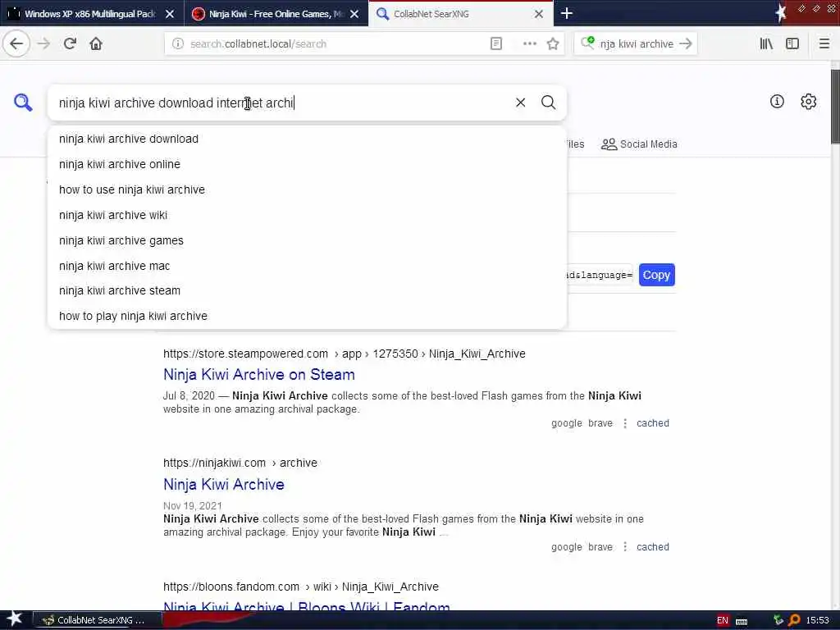Choose suggestion 'ninja kiwi archive download'
This screenshot has height=630, width=840.
307,139
